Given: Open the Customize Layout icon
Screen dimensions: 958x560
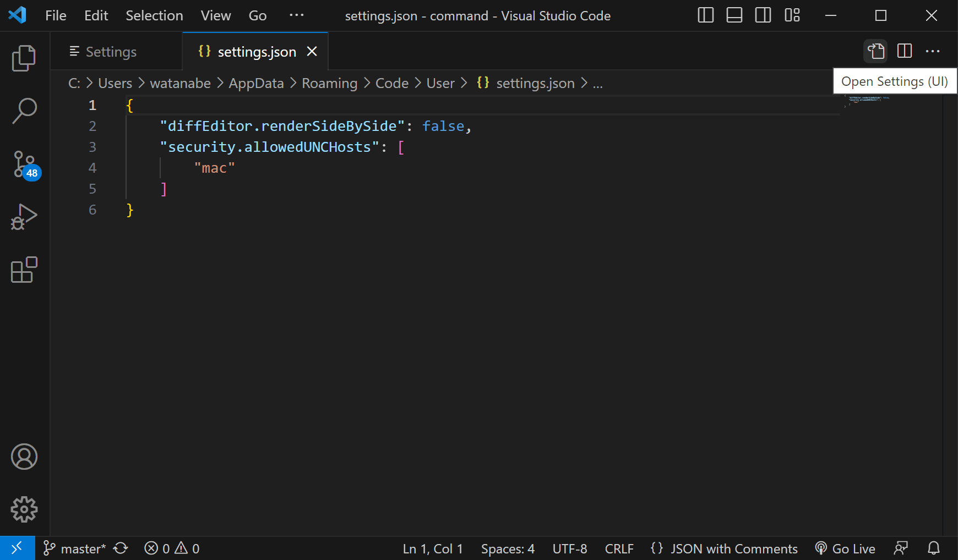Looking at the screenshot, I should click(x=792, y=15).
